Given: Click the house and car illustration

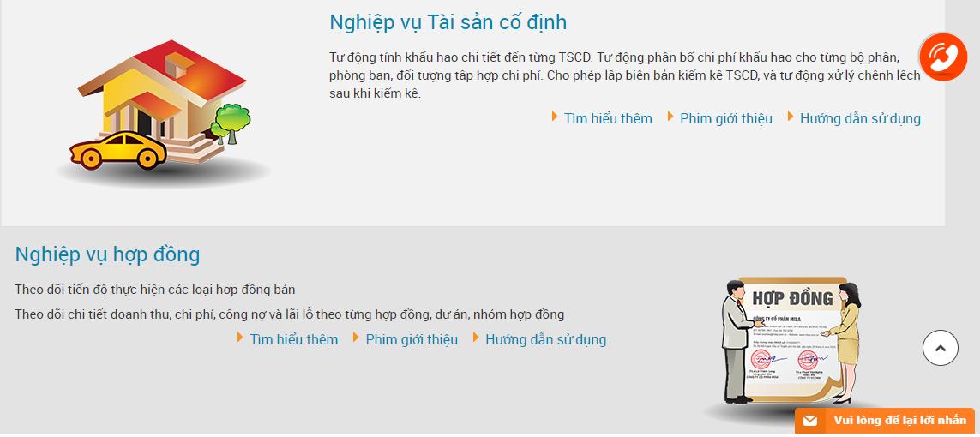Looking at the screenshot, I should click(163, 110).
